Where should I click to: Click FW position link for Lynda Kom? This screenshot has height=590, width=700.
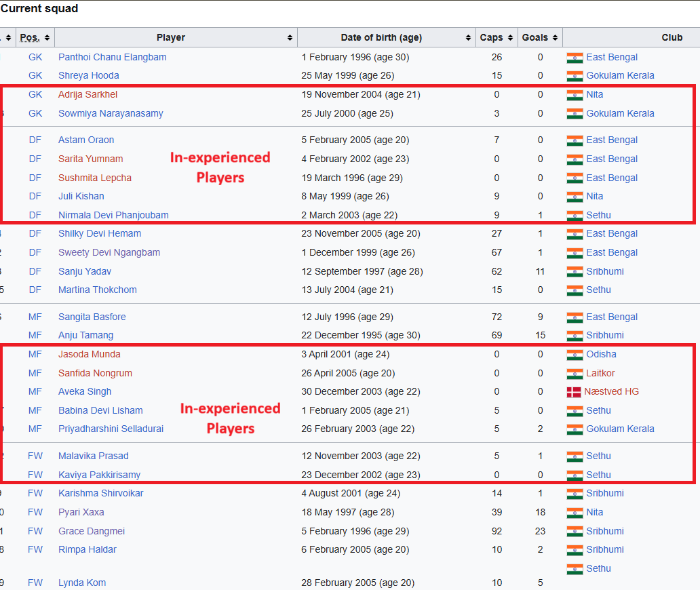[35, 583]
